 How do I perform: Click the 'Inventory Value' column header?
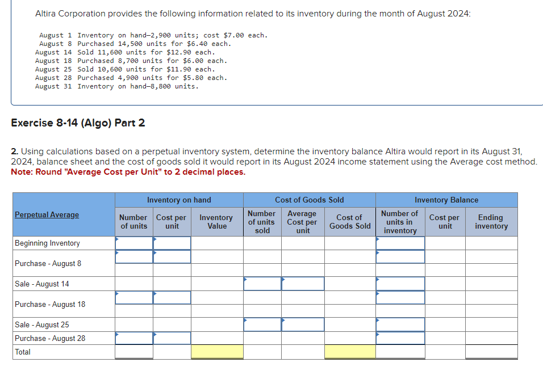(217, 222)
